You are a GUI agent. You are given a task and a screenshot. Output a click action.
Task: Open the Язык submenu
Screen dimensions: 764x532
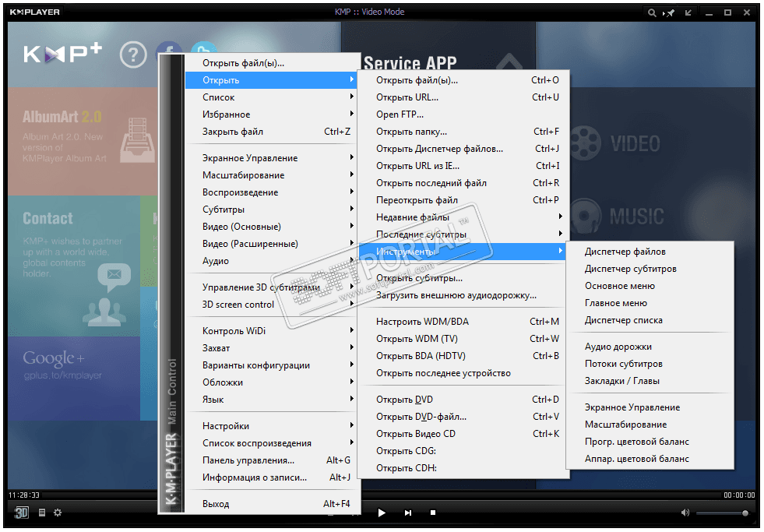pyautogui.click(x=271, y=400)
